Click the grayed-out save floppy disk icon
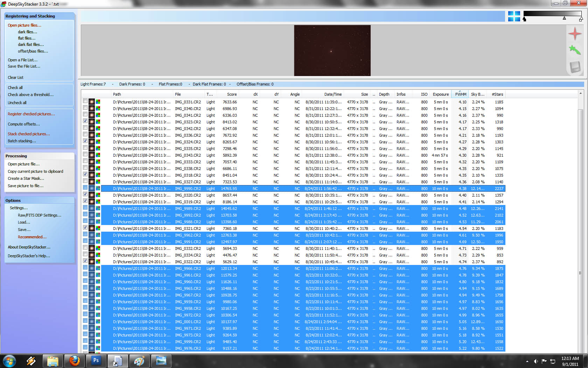This screenshot has height=368, width=588. [575, 67]
